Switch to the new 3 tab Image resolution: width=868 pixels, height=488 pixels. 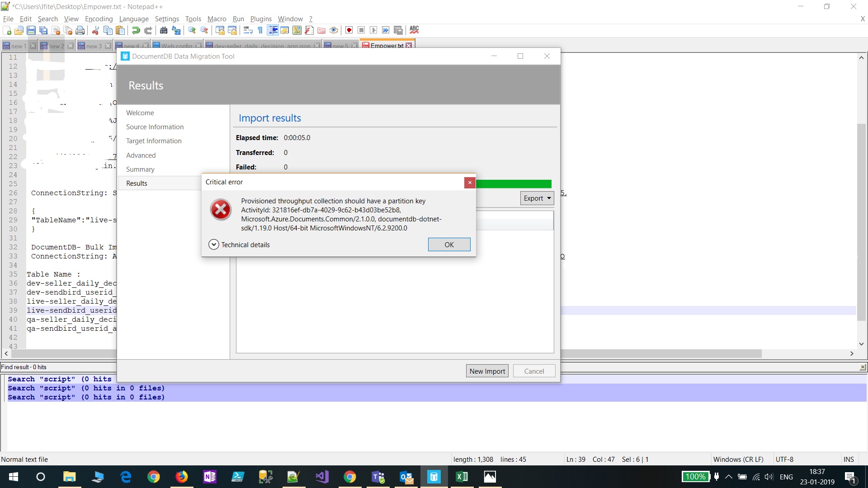click(94, 46)
